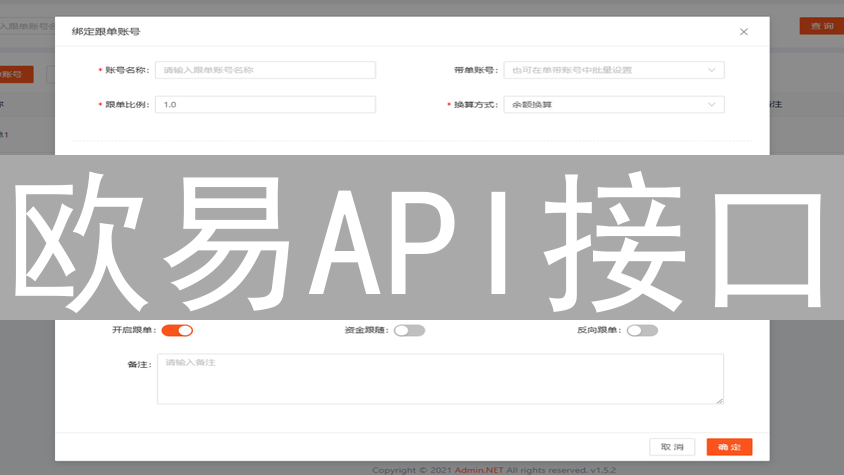Click the 反向跟单 label
Screen dimensions: 844x475
tap(599, 330)
